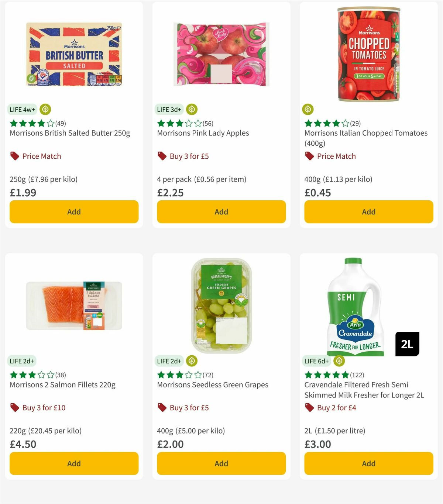Click the red tag icon beside Buy 3 for £10

(15, 408)
